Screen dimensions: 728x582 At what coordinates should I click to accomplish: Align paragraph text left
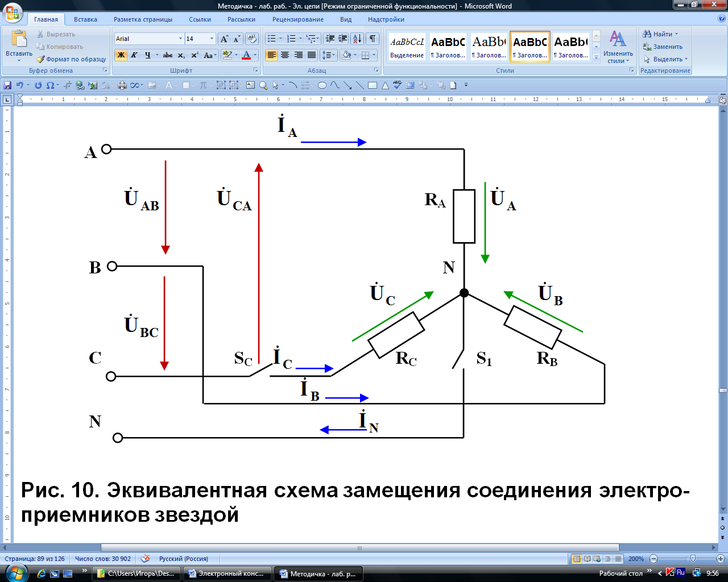(272, 55)
